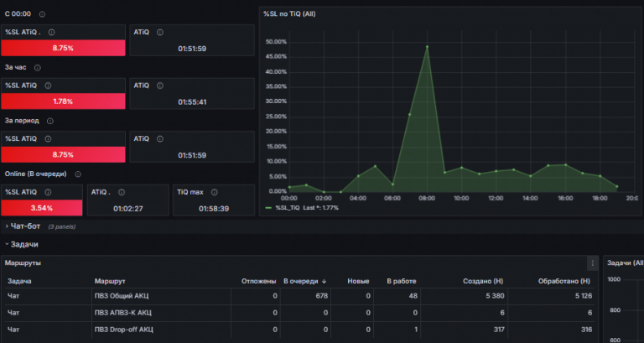Expand the collapsed Чат-бот row
Viewport: 644px width, 343px height.
(7, 226)
